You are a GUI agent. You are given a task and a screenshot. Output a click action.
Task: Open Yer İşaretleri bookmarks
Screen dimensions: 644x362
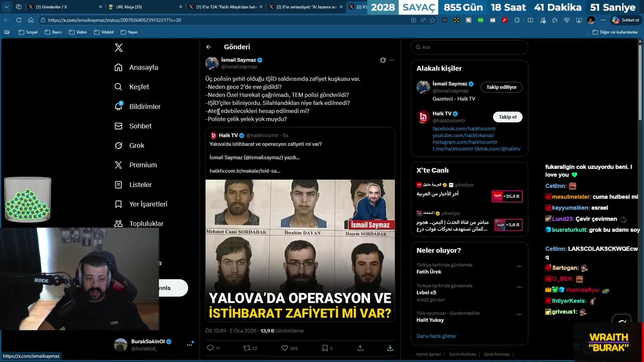[x=141, y=204]
